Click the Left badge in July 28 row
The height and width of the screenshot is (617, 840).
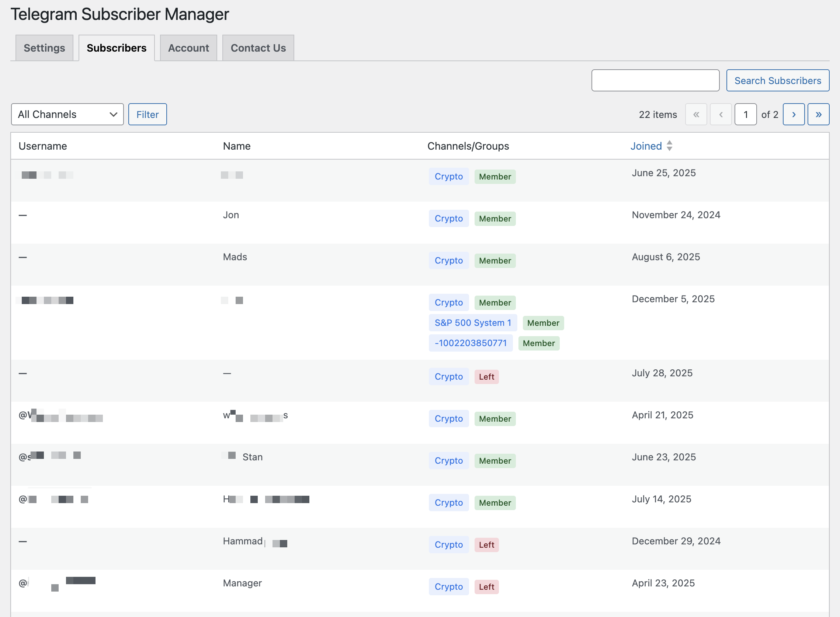tap(486, 377)
